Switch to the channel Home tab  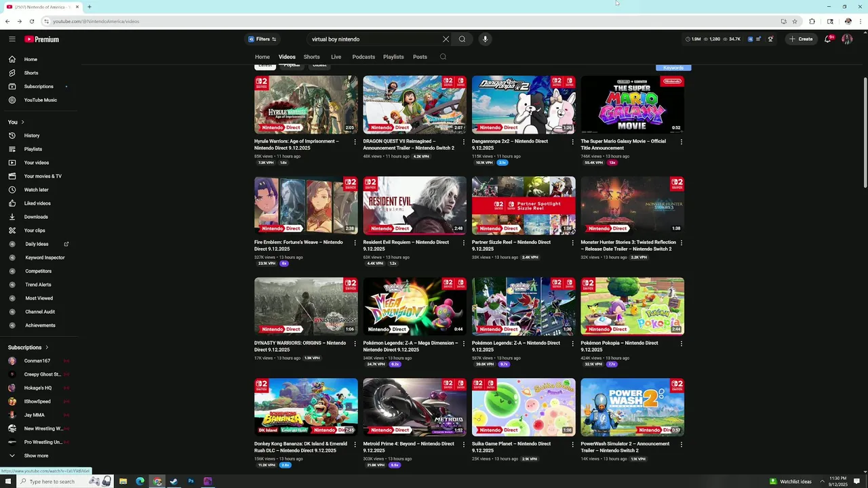[x=262, y=57]
